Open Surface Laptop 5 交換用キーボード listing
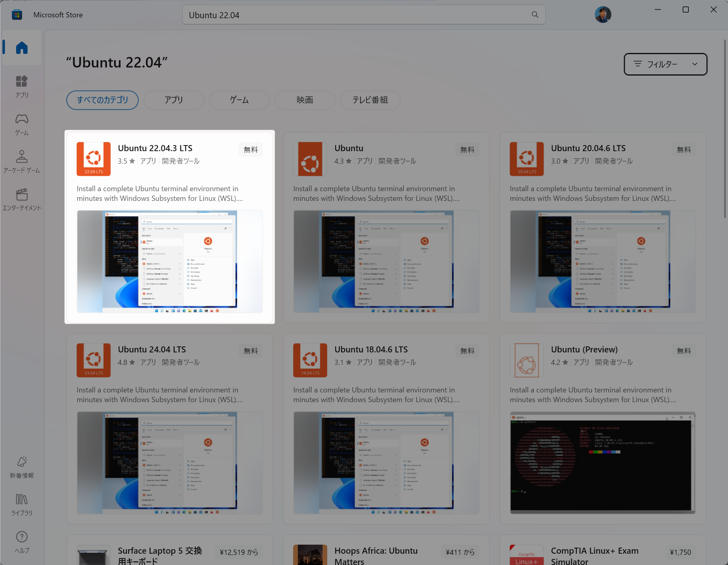Viewport: 728px width, 565px height. (x=160, y=556)
